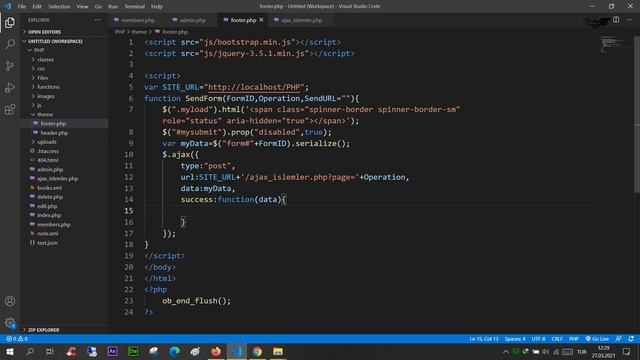The width and height of the screenshot is (640, 360).
Task: Change indentation via Spaces: 4
Action: [x=515, y=339]
